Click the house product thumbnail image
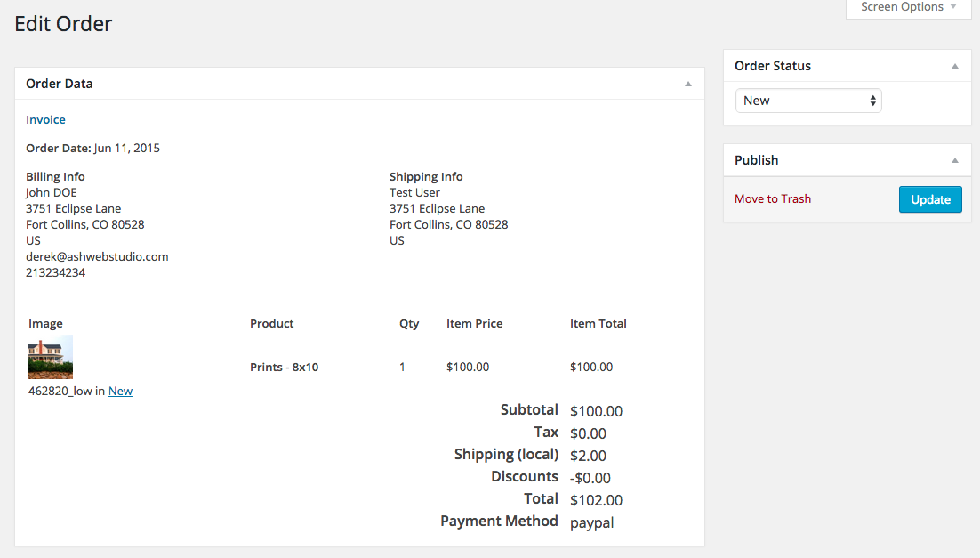 pyautogui.click(x=51, y=357)
